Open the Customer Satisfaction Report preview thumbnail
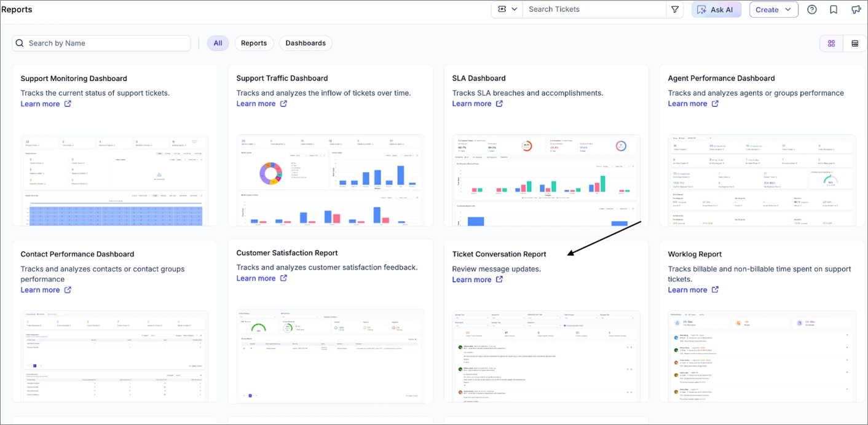 tap(330, 356)
